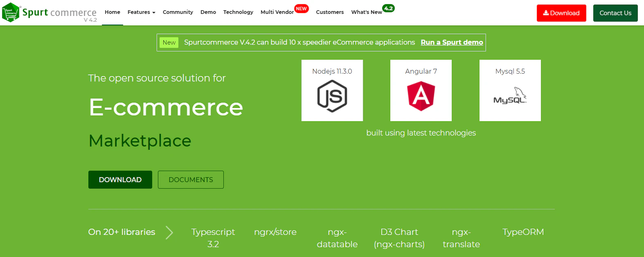The image size is (644, 257).
Task: Open the What's New menu item
Action: coord(367,12)
